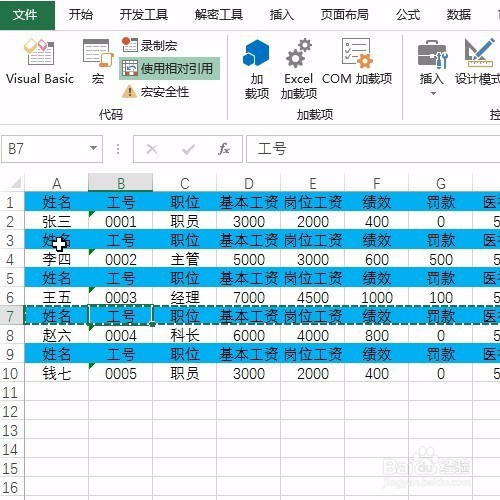Screen dimensions: 500x500
Task: Click cell containing 0001
Action: [x=121, y=221]
